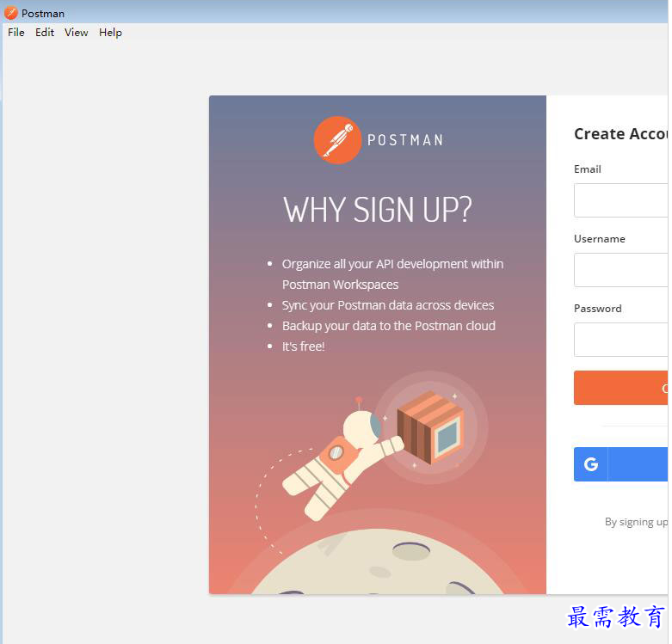The width and height of the screenshot is (672, 644).
Task: Click the orange Postman logo in the panel
Action: [x=337, y=140]
